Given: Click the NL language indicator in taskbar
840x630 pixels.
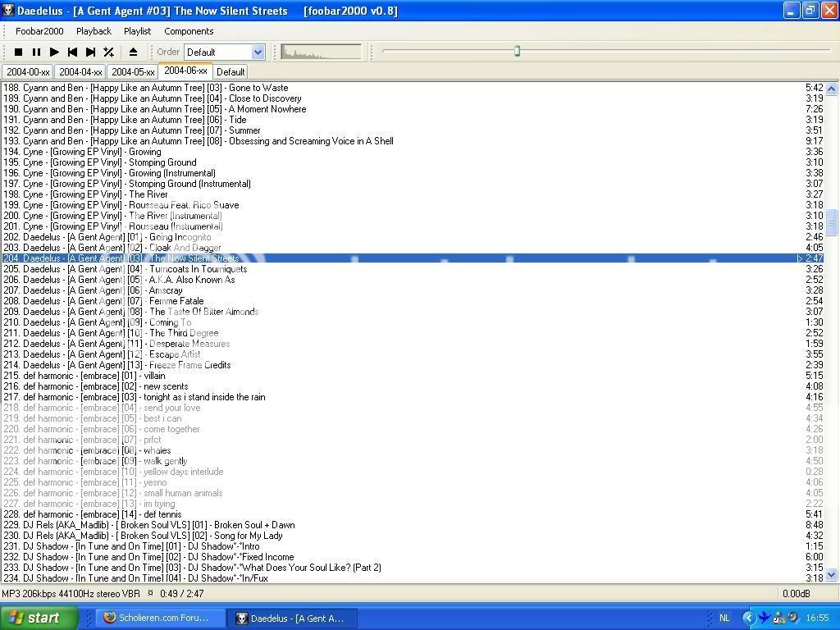Looking at the screenshot, I should coord(724,618).
